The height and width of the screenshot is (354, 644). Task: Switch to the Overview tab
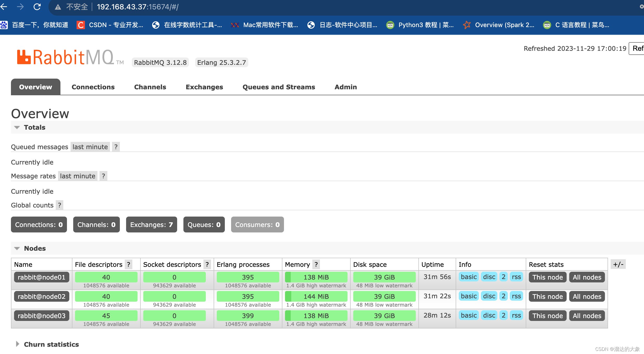(36, 87)
